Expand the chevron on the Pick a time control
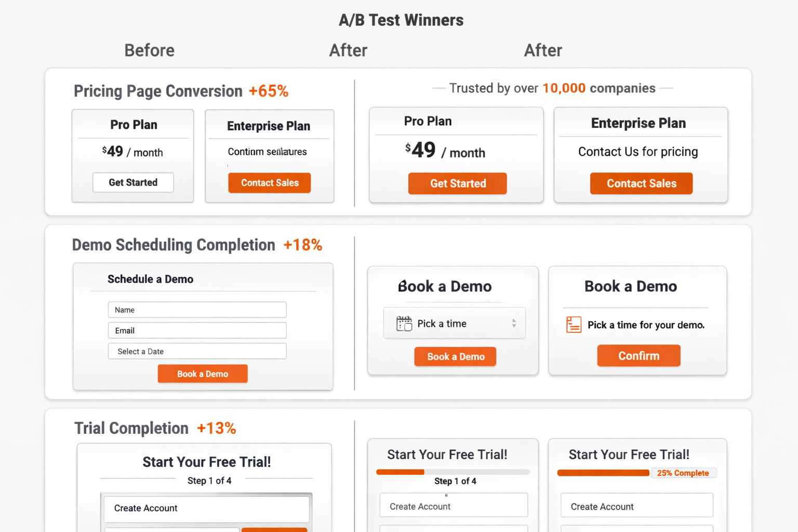The width and height of the screenshot is (798, 532). pyautogui.click(x=514, y=323)
